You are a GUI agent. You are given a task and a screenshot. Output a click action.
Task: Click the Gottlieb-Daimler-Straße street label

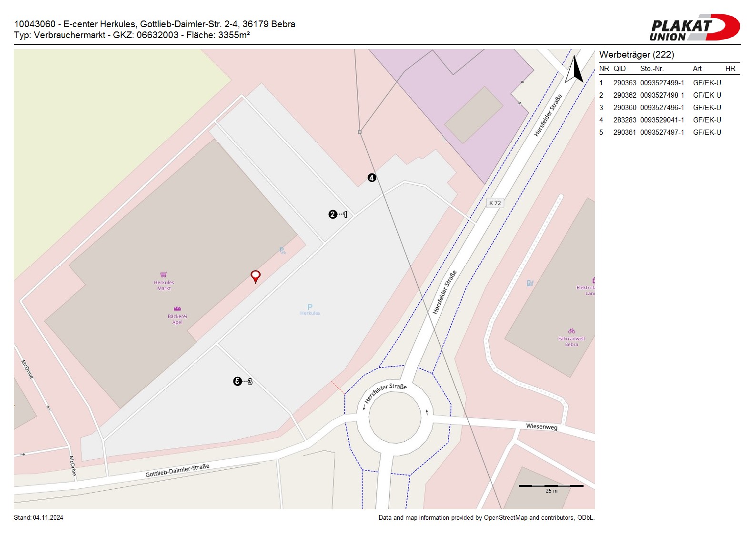click(177, 470)
